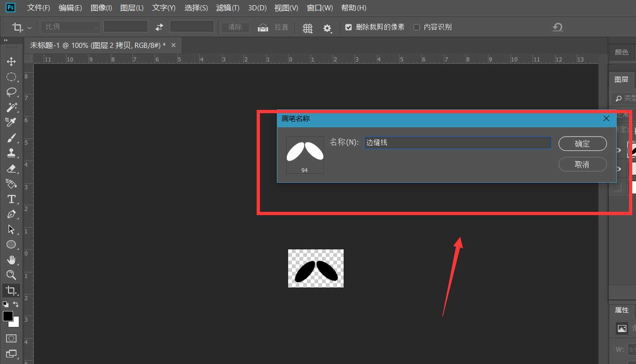Image resolution: width=636 pixels, height=364 pixels.
Task: Select the Eyedropper tool
Action: (x=11, y=122)
